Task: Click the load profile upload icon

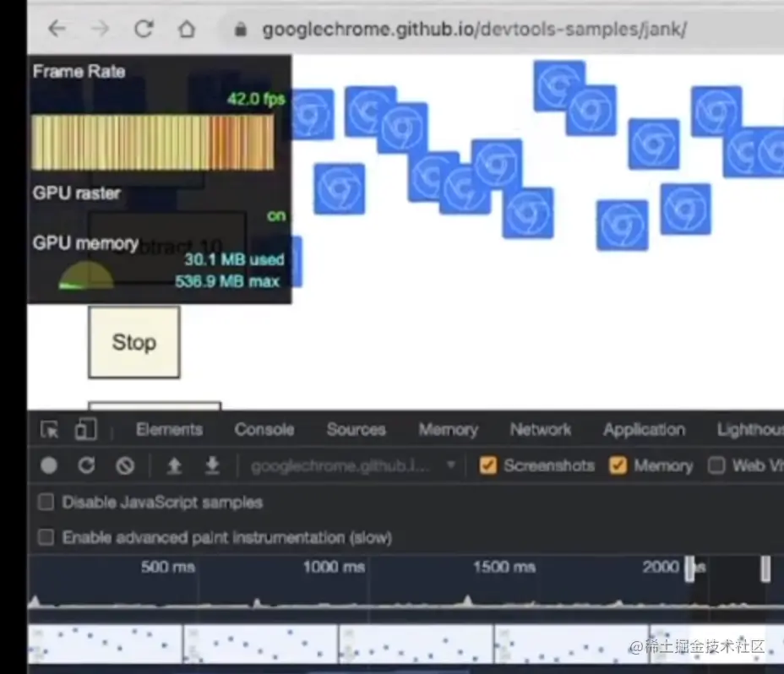Action: (174, 465)
